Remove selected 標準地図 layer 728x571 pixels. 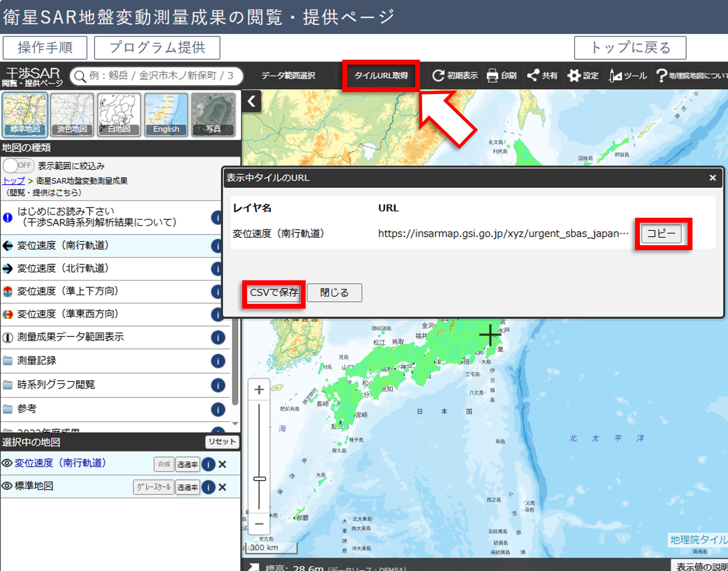(222, 487)
